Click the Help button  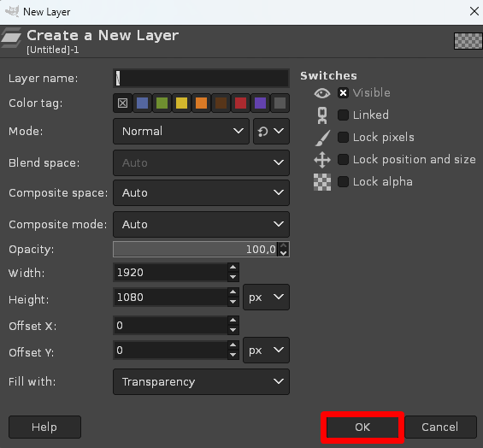(x=44, y=427)
